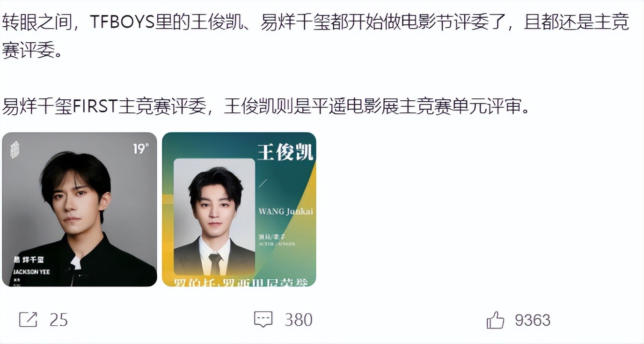Click the WANG Junkai label text
Screen dimensions: 644x344
pos(286,211)
